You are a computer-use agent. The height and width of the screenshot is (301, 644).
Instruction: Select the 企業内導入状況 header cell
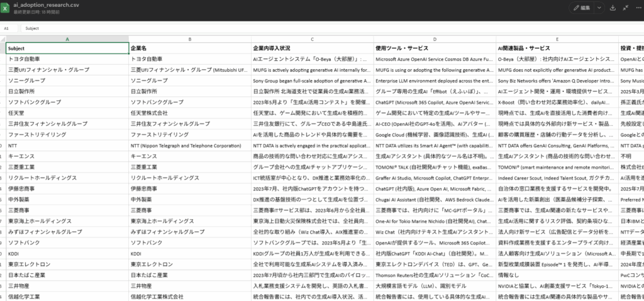pyautogui.click(x=313, y=48)
